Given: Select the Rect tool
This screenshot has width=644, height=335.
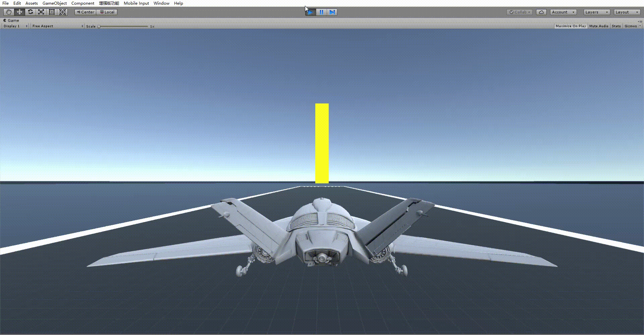Looking at the screenshot, I should tap(52, 12).
